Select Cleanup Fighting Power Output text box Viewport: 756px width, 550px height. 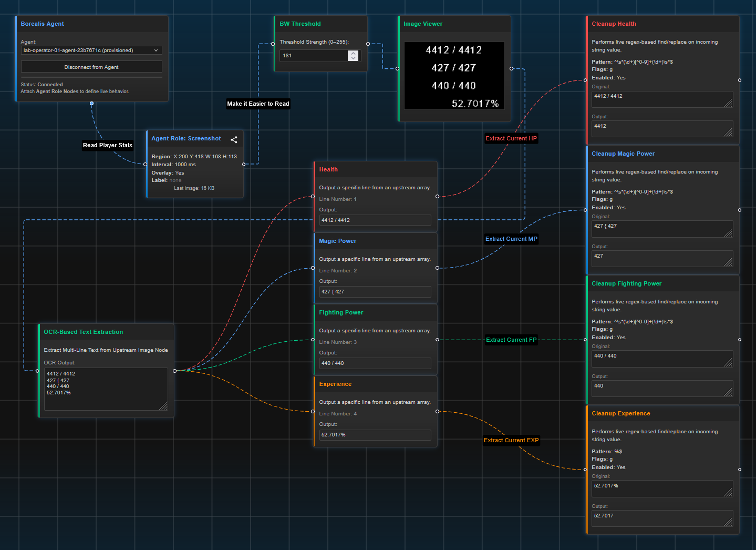click(x=662, y=389)
